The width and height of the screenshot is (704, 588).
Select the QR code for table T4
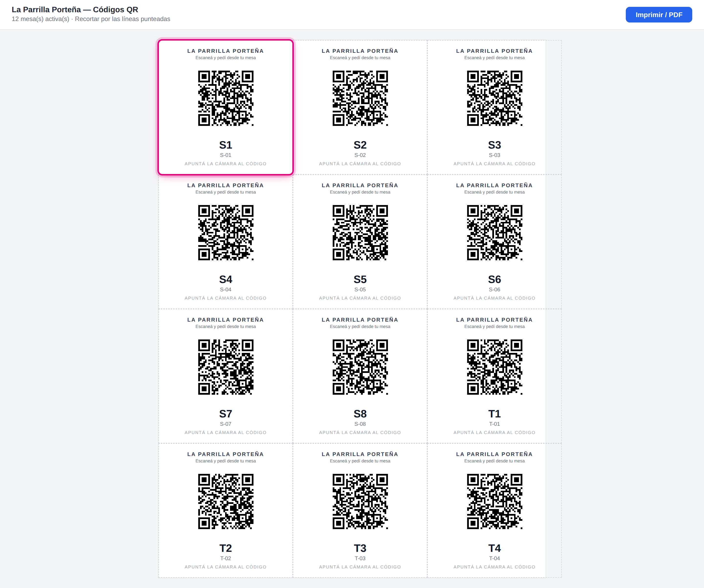tap(495, 501)
